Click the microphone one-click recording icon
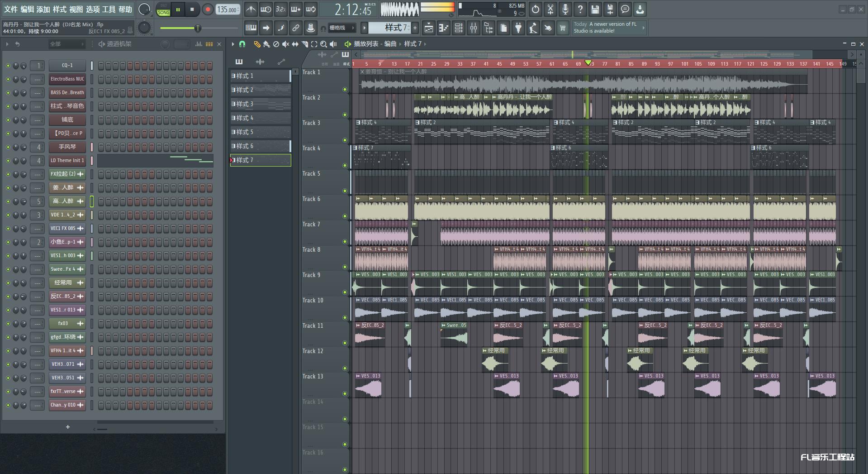868x474 pixels. [565, 9]
